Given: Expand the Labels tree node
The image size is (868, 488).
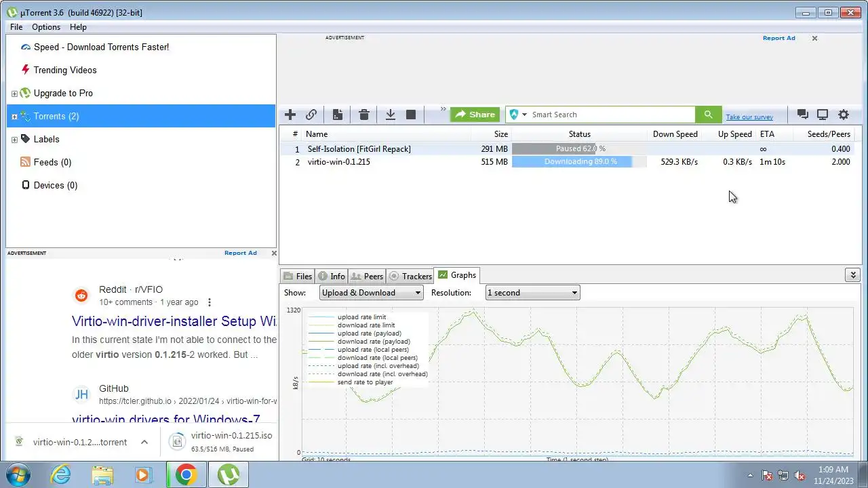Looking at the screenshot, I should coord(14,140).
